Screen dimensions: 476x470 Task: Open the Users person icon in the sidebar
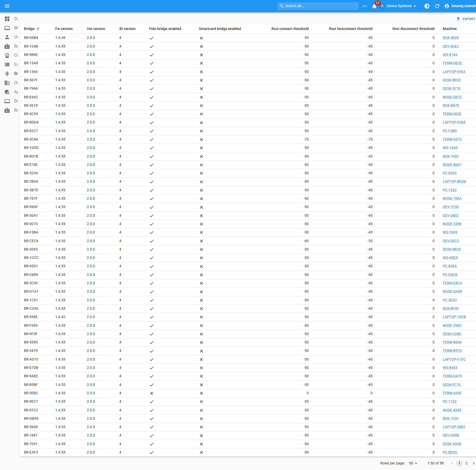pyautogui.click(x=7, y=37)
